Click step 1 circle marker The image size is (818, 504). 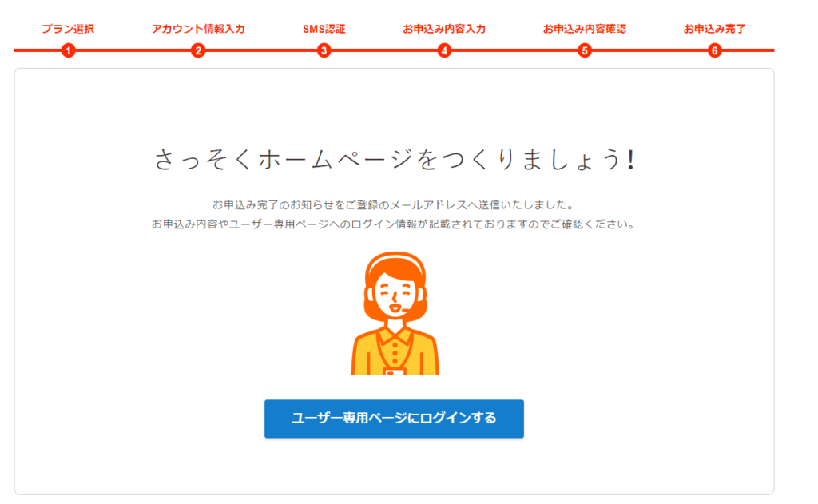pyautogui.click(x=69, y=50)
